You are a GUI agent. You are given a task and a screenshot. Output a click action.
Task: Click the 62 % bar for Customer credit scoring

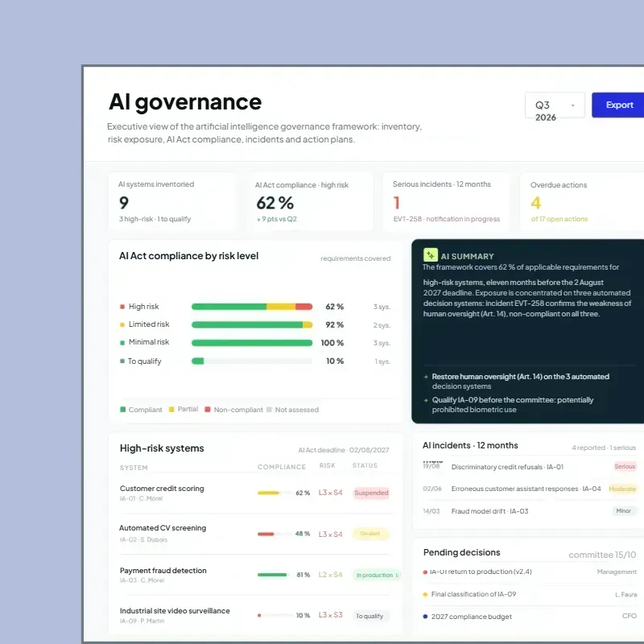pos(273,493)
